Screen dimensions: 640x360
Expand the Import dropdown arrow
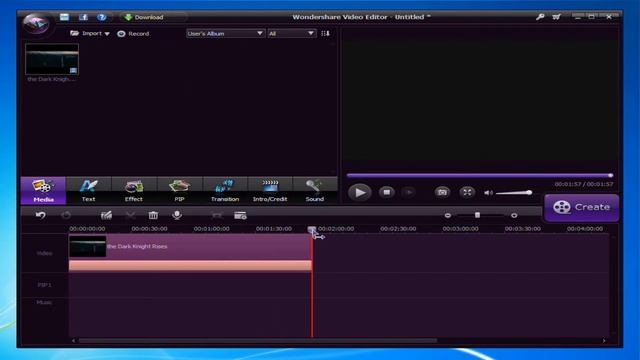107,34
